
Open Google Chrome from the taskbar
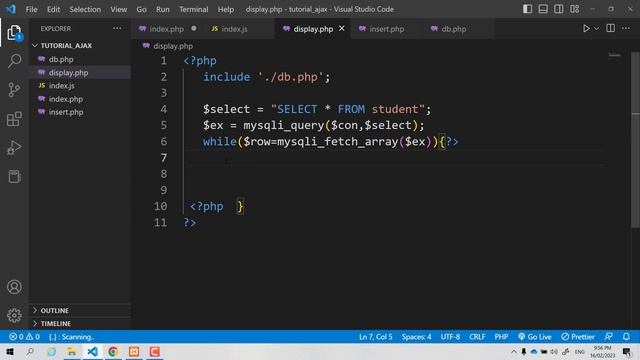[x=113, y=351]
